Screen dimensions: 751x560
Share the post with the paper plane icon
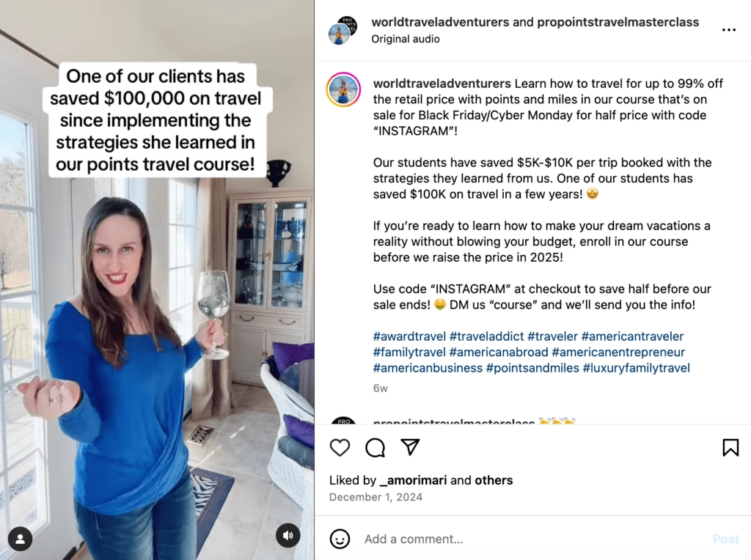tap(410, 447)
